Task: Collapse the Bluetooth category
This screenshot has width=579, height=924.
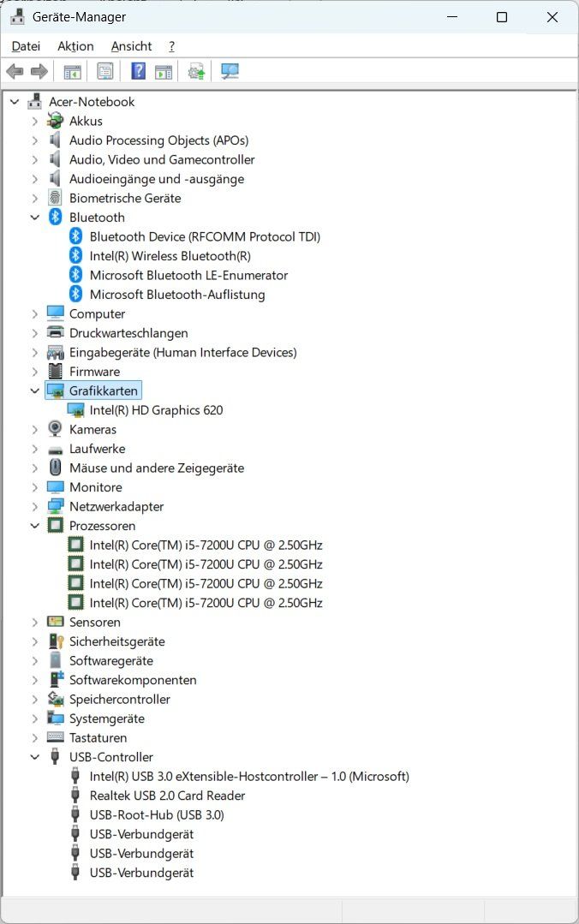Action: (35, 218)
